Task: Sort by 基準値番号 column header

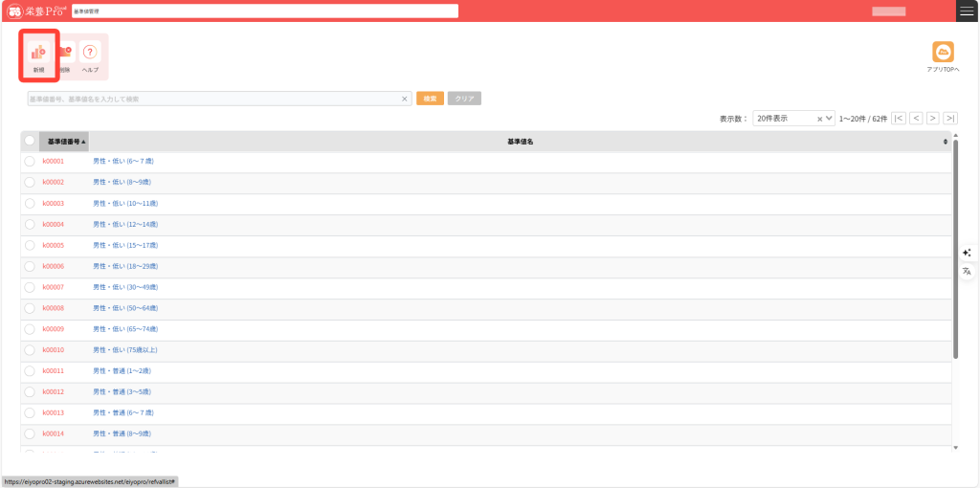Action: [x=65, y=141]
